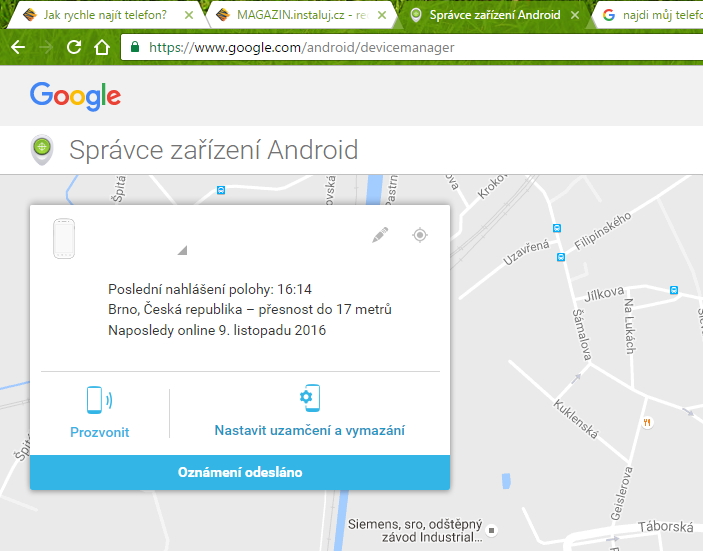This screenshot has width=703, height=551.
Task: Click the phone device image in card
Action: 64,239
